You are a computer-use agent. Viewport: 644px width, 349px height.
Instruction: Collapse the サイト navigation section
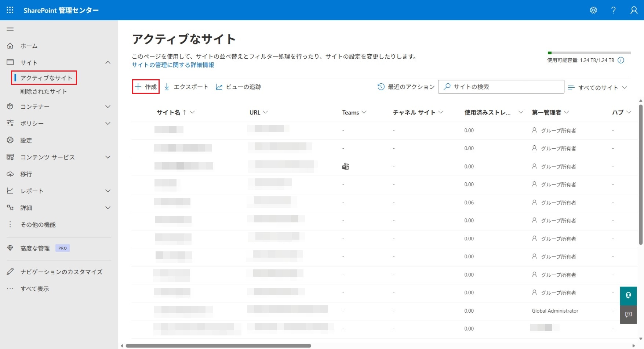coord(108,63)
